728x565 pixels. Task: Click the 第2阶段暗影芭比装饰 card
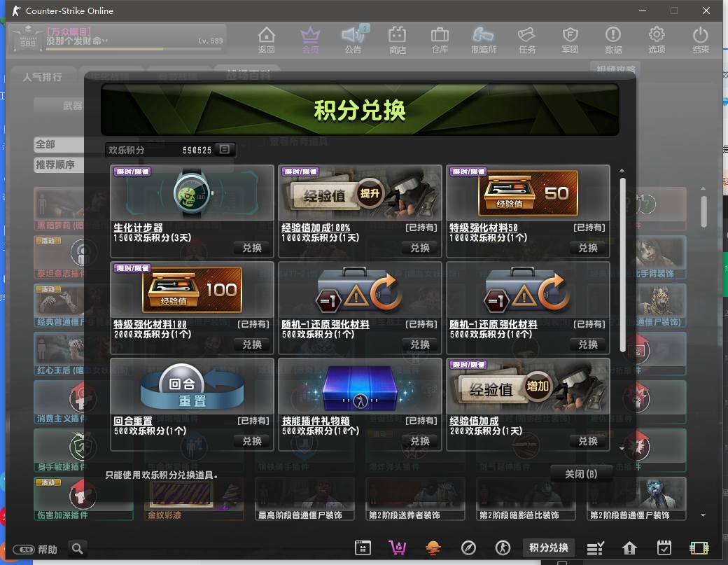click(526, 499)
